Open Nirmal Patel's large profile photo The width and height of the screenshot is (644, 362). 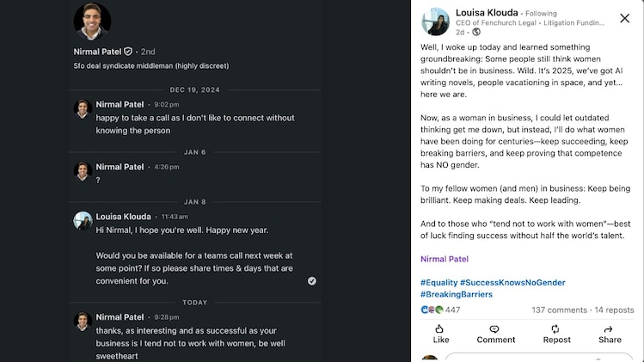click(92, 21)
